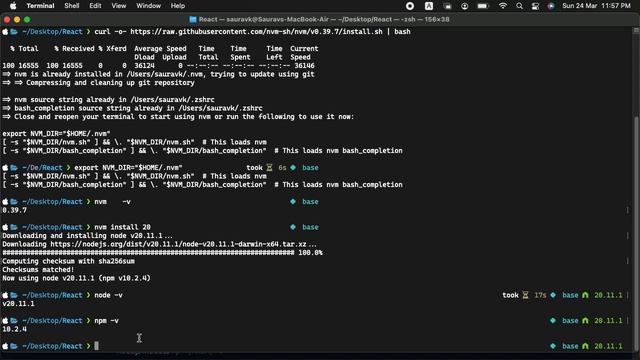Click the node version icon on the last prompt line

click(585, 346)
